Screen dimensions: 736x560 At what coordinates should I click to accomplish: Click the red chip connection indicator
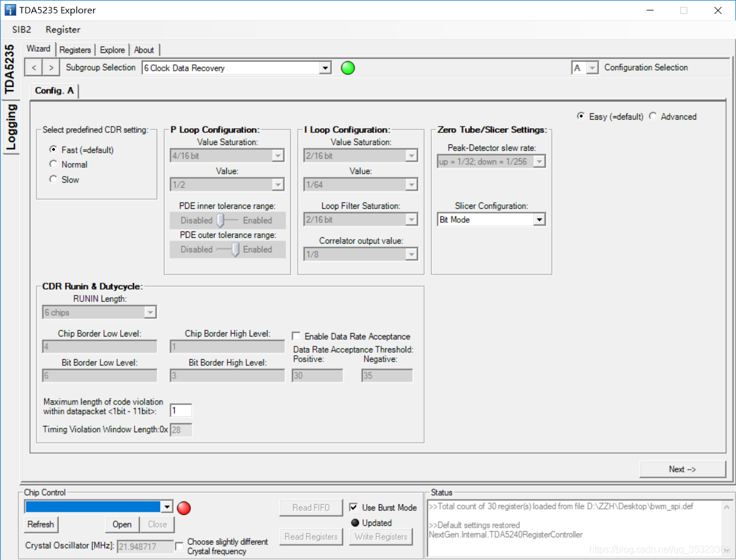(184, 508)
